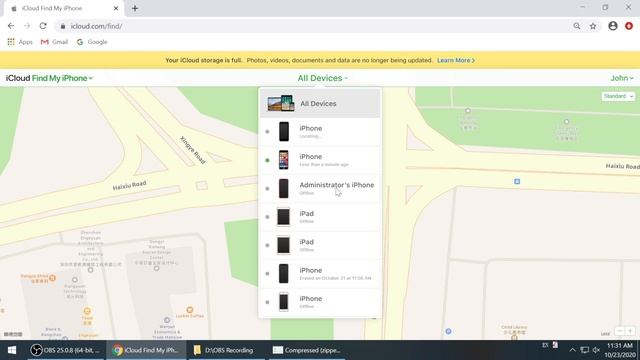Select the iPhone that is Locating

(320, 131)
